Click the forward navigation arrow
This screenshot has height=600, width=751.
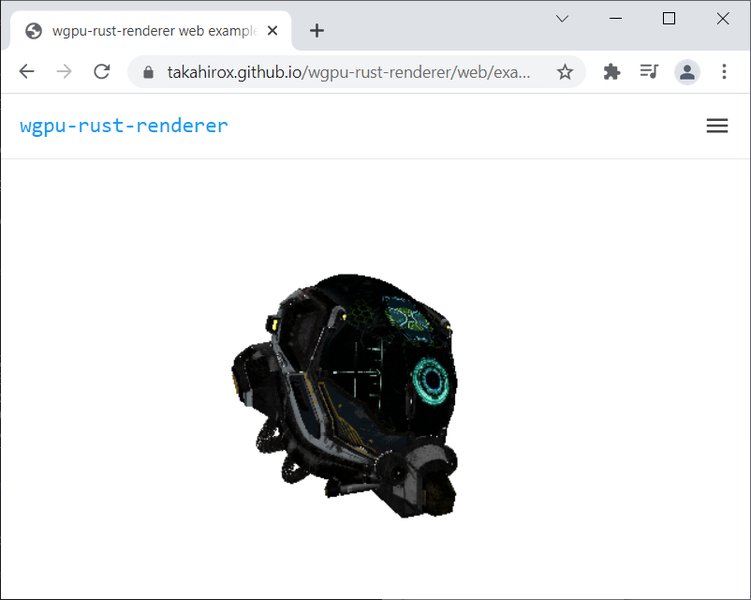[x=64, y=72]
